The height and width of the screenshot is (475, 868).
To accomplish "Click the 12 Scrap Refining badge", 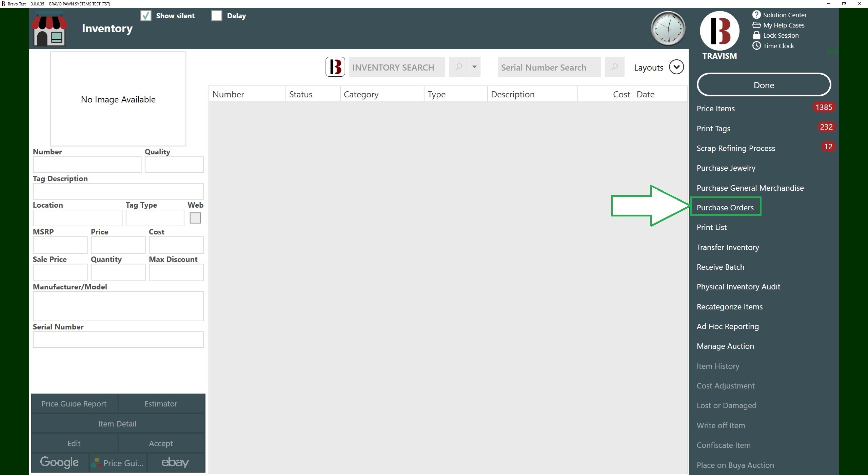I will [828, 147].
